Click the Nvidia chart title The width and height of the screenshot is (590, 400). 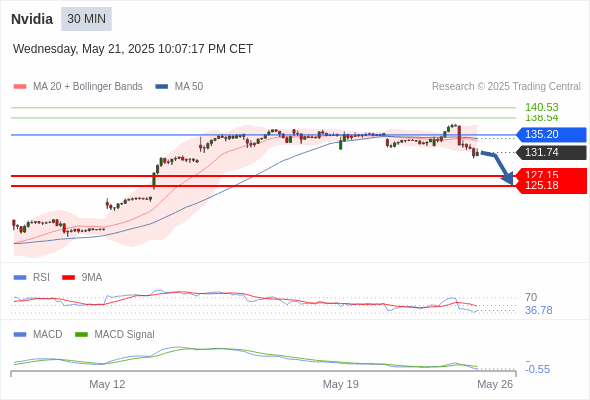click(32, 19)
